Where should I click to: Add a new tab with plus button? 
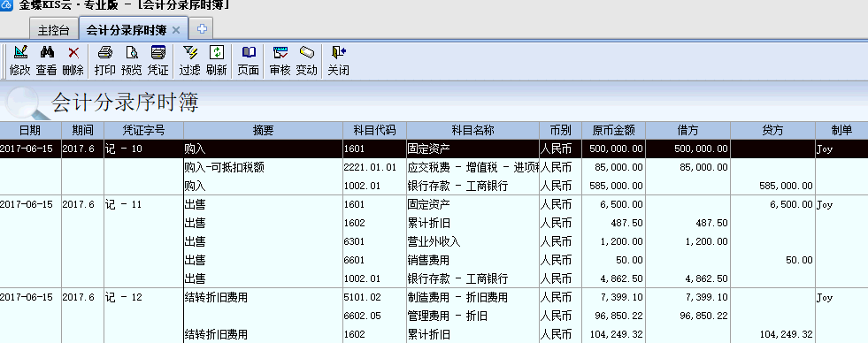coord(202,29)
